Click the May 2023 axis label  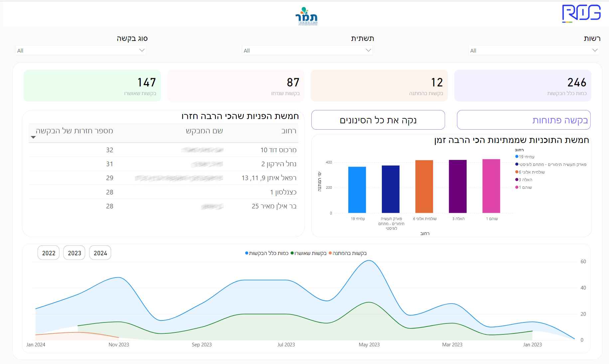coord(369,345)
